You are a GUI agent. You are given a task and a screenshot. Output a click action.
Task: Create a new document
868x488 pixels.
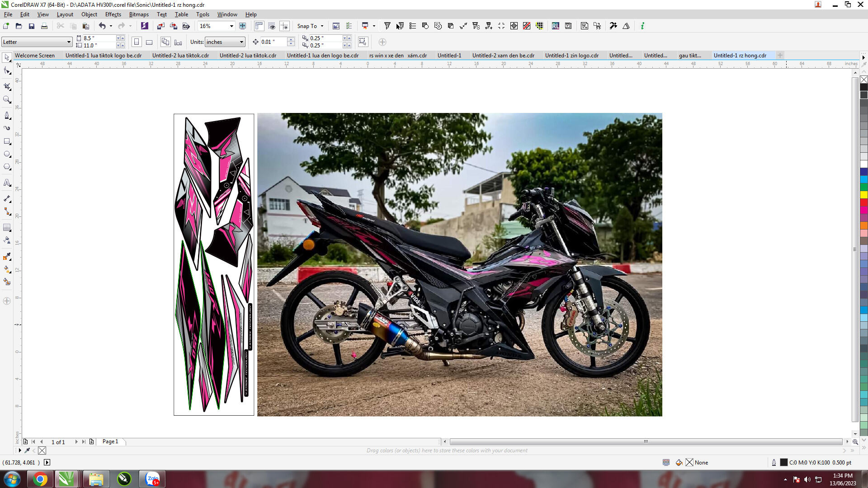pyautogui.click(x=6, y=26)
